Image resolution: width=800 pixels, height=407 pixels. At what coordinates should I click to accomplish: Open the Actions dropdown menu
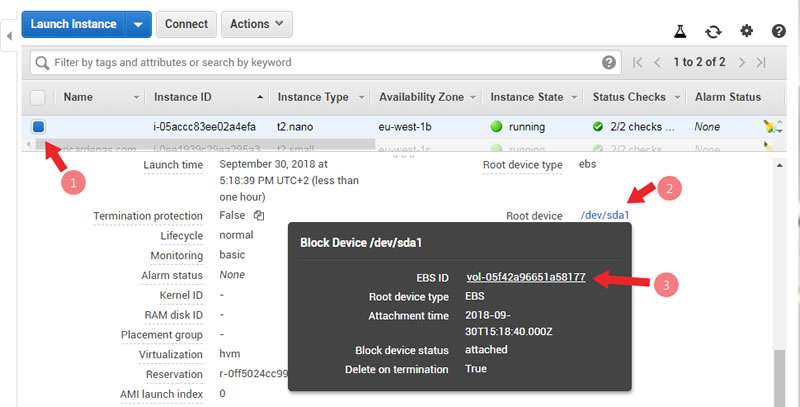257,24
